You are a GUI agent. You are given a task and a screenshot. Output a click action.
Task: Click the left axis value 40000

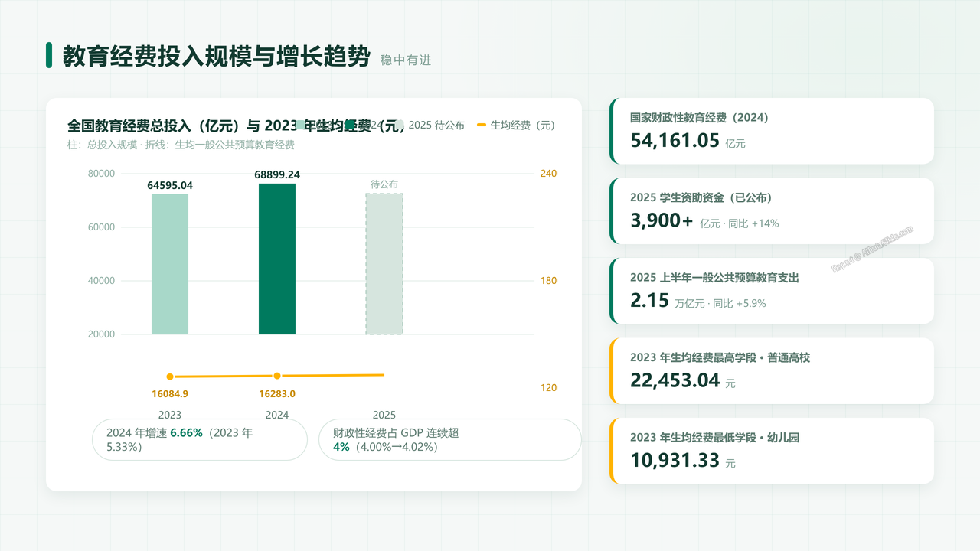coord(101,281)
